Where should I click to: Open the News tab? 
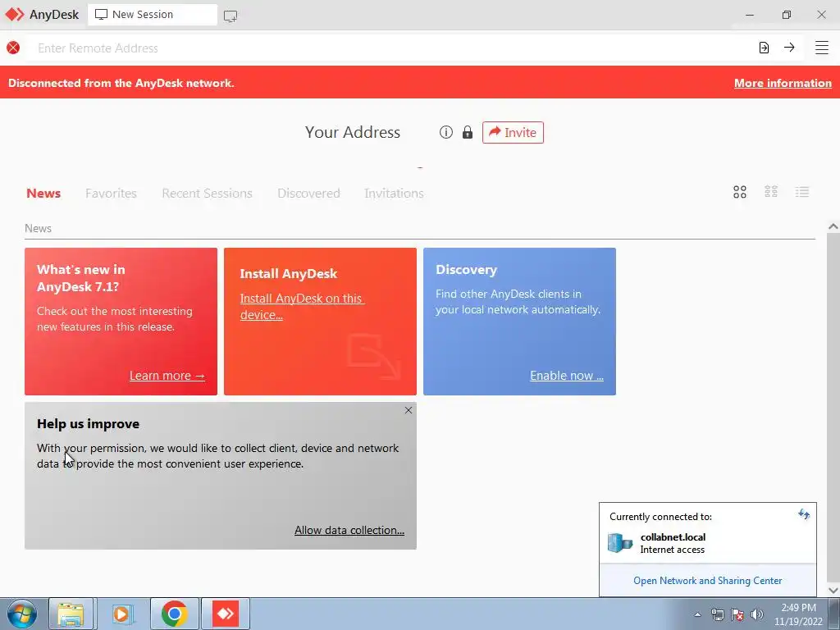(43, 193)
